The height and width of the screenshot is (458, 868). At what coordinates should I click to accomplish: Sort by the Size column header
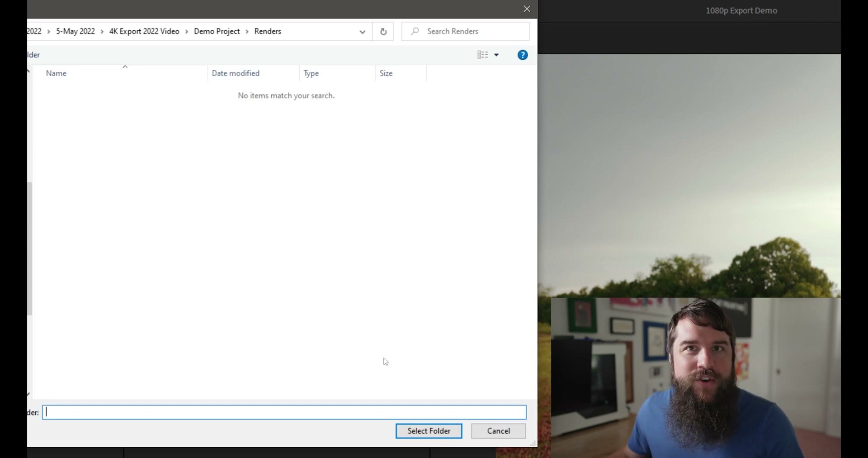401,73
